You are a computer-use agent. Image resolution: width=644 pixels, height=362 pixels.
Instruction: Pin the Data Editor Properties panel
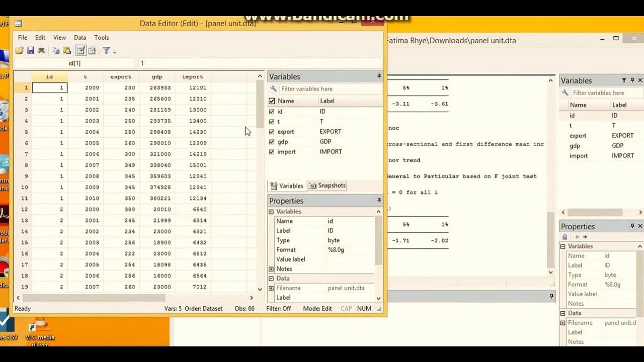pyautogui.click(x=379, y=201)
